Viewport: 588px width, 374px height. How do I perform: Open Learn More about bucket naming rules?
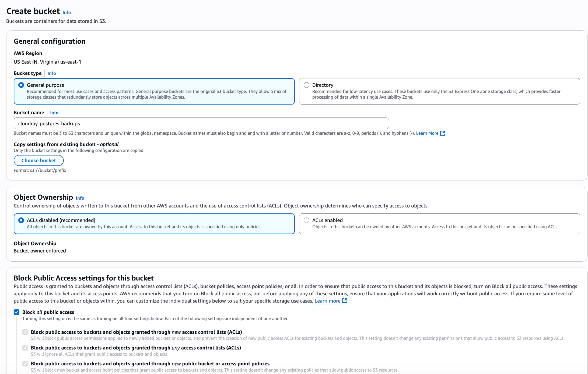(x=428, y=133)
